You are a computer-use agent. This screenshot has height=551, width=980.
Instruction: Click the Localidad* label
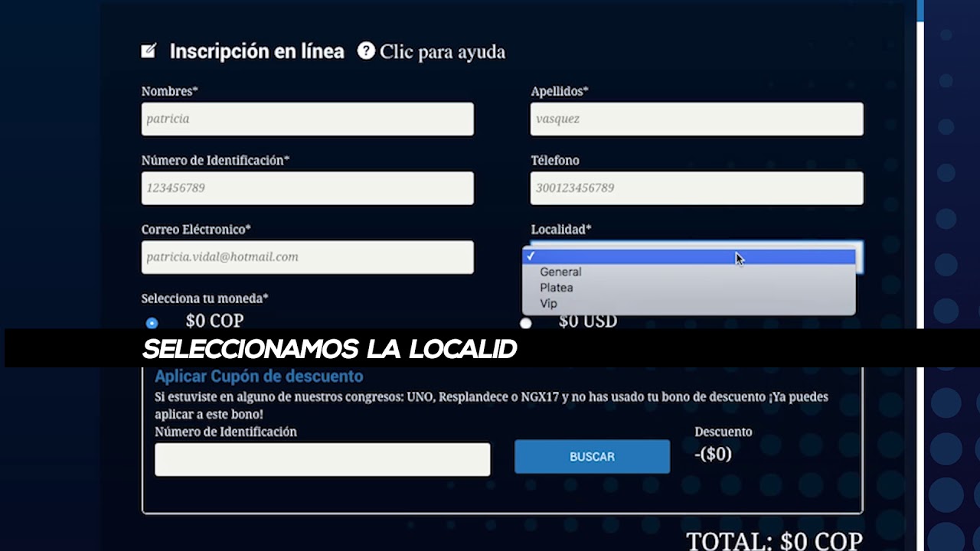coord(561,230)
